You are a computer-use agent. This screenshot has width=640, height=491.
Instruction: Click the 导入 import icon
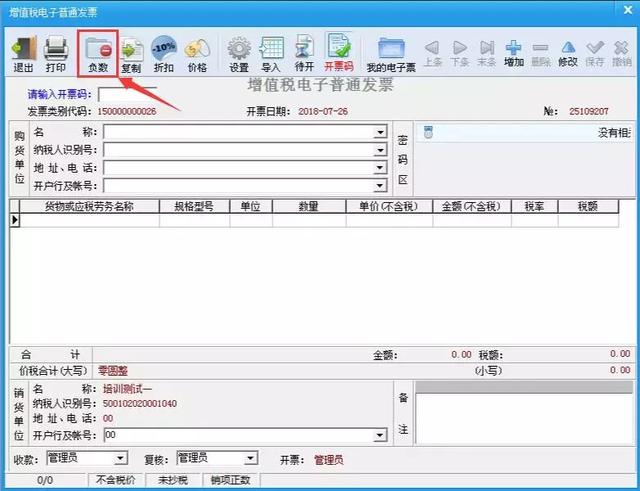tap(271, 54)
